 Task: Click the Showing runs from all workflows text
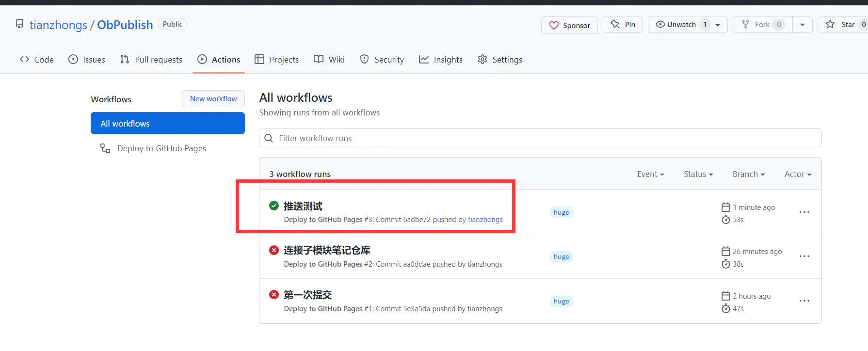point(320,112)
